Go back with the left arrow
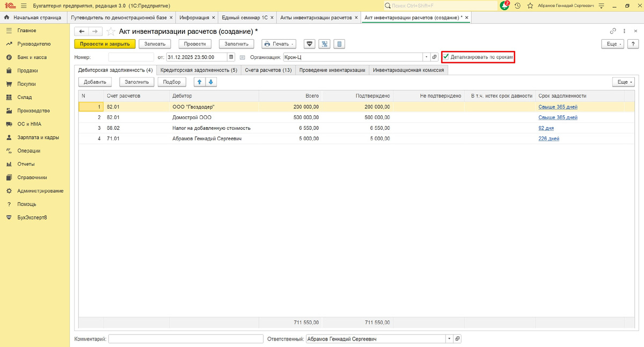This screenshot has height=347, width=644. (x=82, y=32)
